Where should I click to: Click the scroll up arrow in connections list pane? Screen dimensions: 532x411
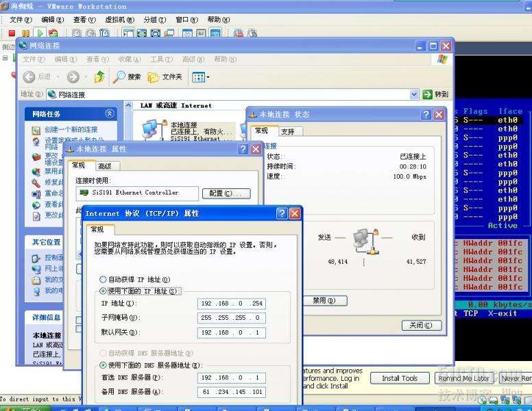click(x=128, y=105)
